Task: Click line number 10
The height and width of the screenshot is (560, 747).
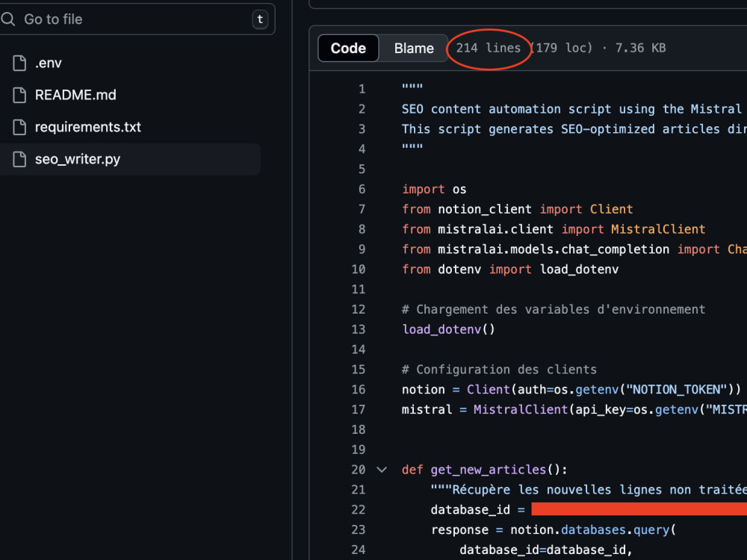Action: pos(359,270)
